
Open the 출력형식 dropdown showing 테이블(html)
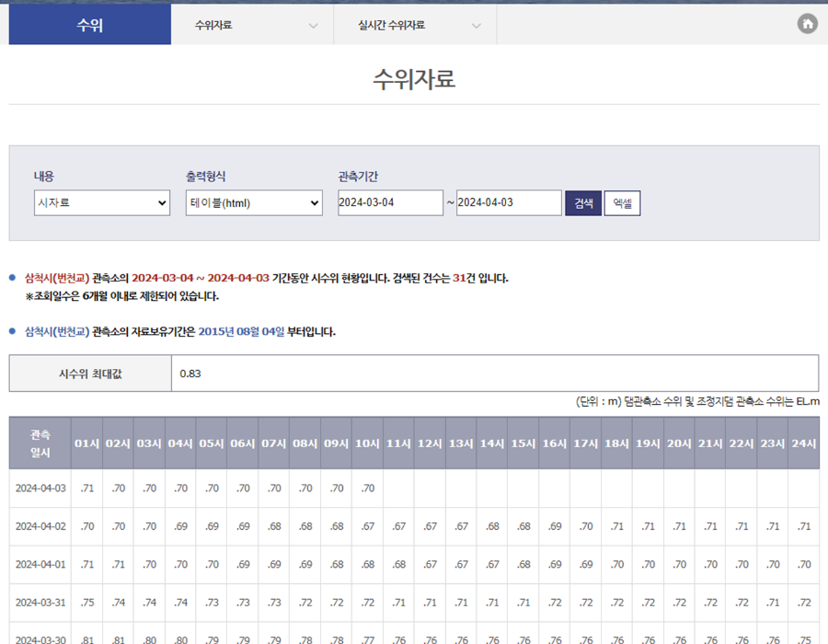coord(253,202)
